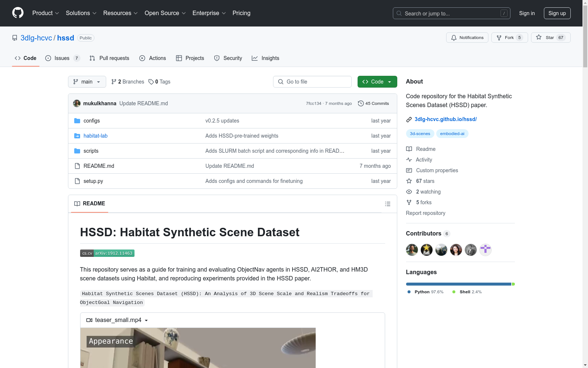The height and width of the screenshot is (368, 588).
Task: Switch to the Pull requests tab
Action: click(x=110, y=58)
